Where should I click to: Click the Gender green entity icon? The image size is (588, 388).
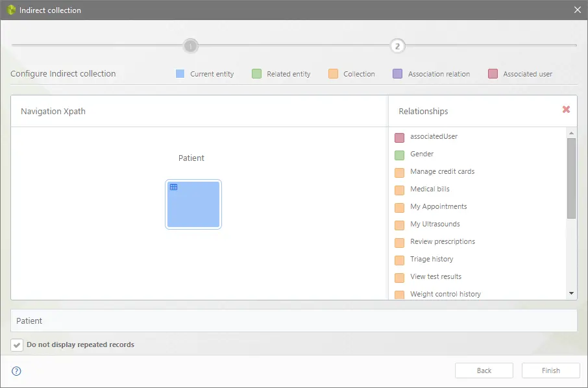click(399, 155)
